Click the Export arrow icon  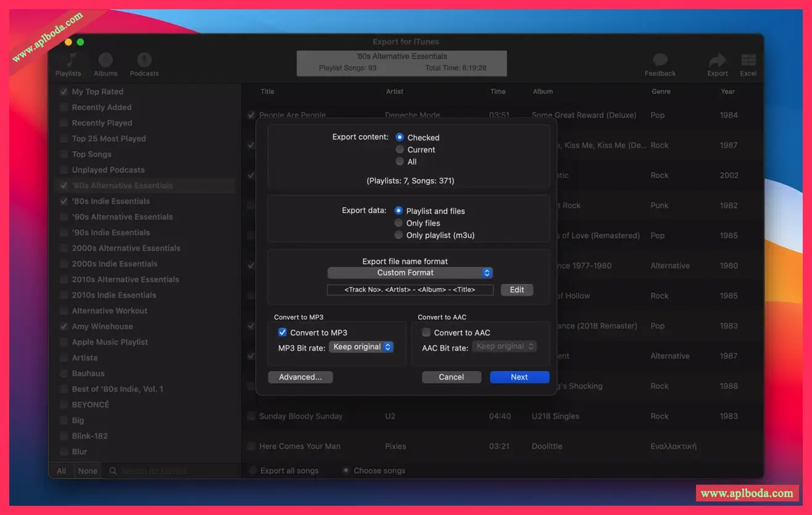717,61
